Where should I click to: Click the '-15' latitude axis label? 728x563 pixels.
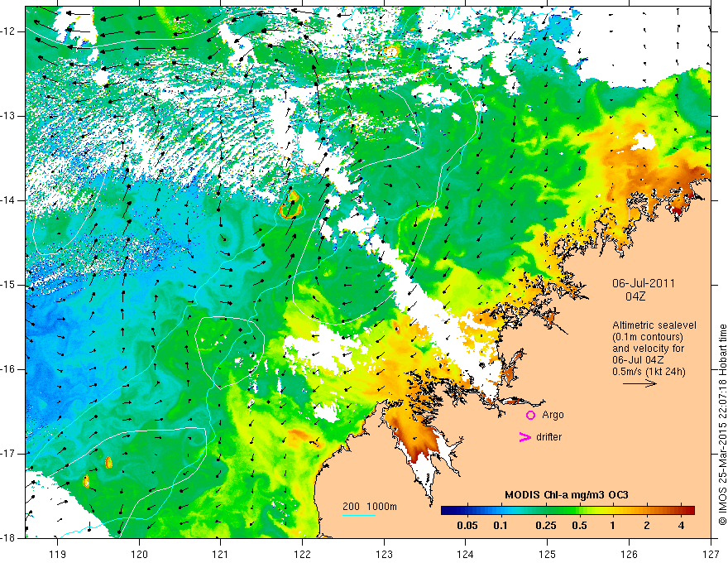pos(9,285)
